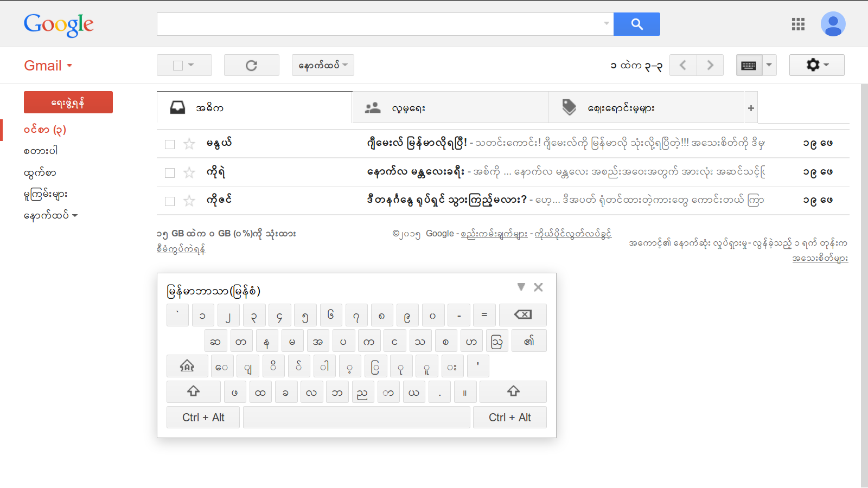Switch to the ဈေးရောင်းမှုများ (Promotions) tab
The width and height of the screenshot is (868, 488).
click(646, 108)
